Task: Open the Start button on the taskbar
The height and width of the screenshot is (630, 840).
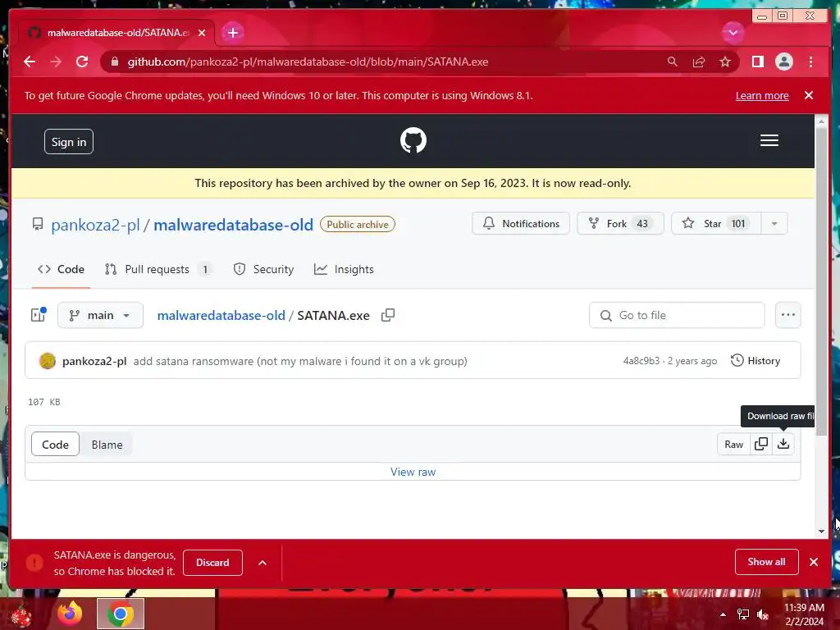Action: click(x=21, y=616)
